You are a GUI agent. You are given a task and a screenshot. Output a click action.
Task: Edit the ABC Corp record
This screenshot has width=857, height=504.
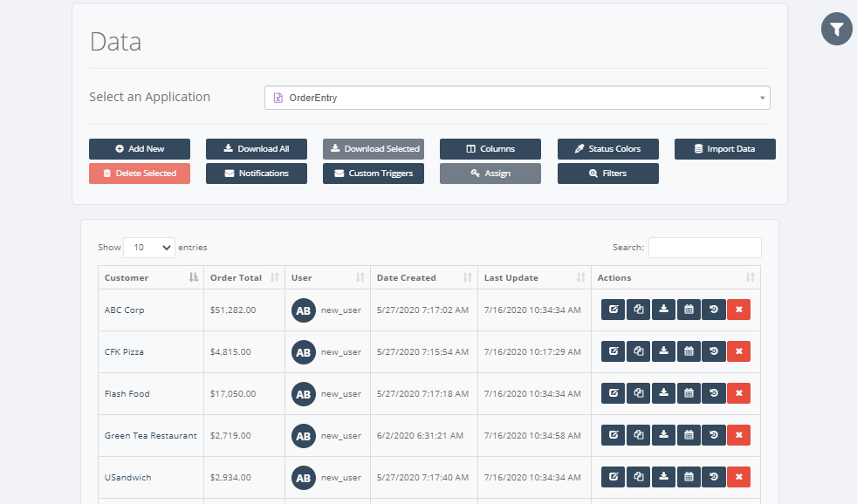[x=614, y=310]
